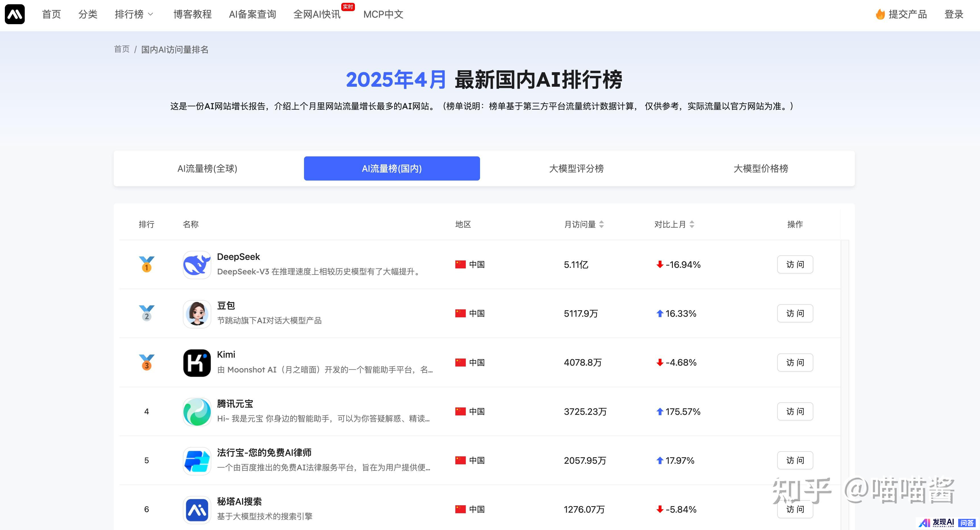Click the table vertical scrollbar
Screen dimensions: 980x530
click(x=845, y=384)
